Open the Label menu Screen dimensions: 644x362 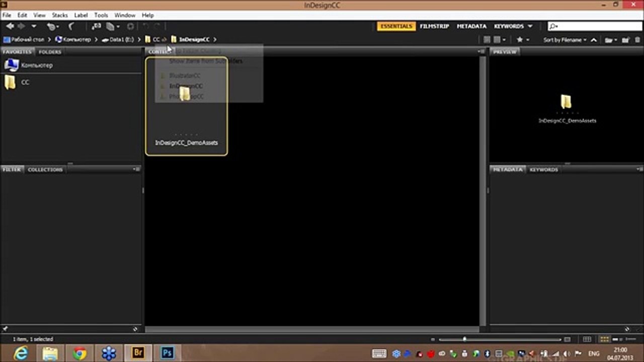[x=81, y=15]
